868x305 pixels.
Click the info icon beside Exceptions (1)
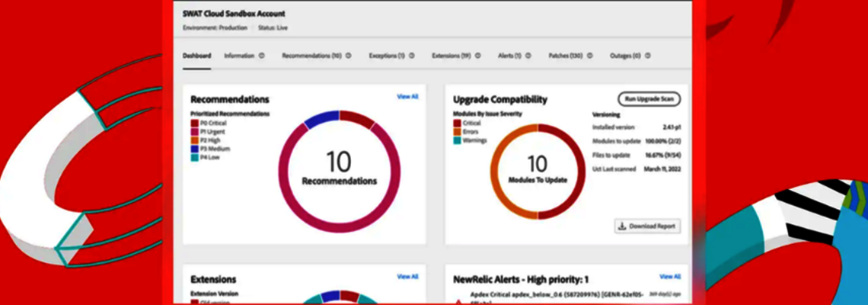(412, 56)
